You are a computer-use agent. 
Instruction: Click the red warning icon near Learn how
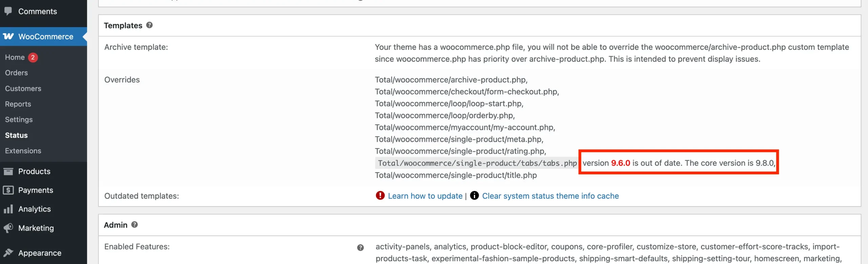(380, 195)
